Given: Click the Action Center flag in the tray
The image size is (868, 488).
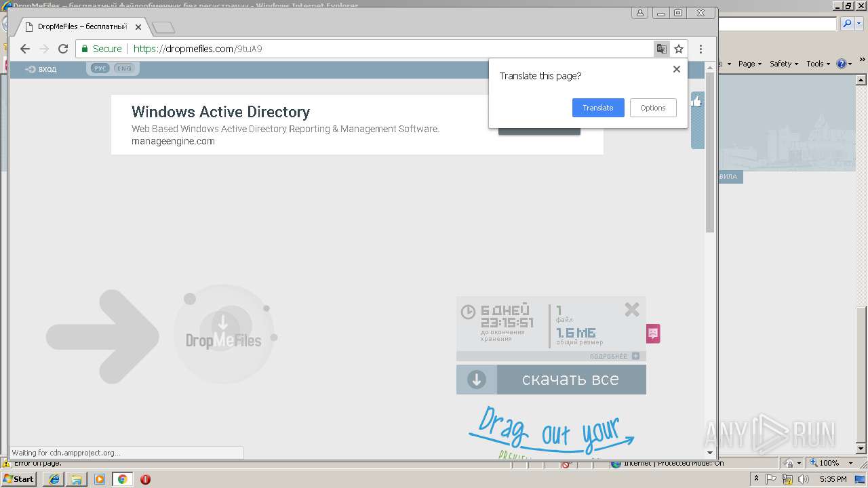Looking at the screenshot, I should click(771, 479).
